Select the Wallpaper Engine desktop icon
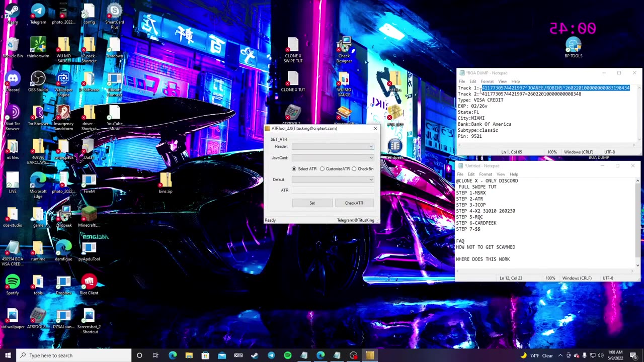 tap(63, 83)
